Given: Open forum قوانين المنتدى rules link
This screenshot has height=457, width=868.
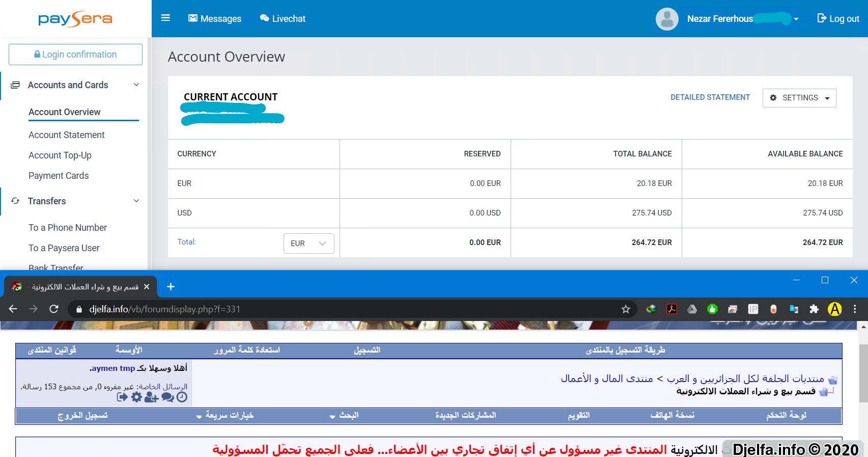Looking at the screenshot, I should point(52,351).
